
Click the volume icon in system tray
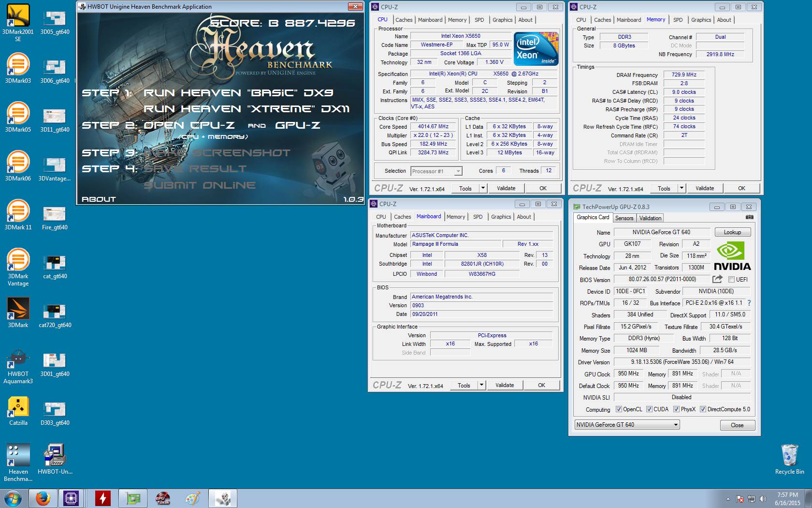tap(763, 499)
